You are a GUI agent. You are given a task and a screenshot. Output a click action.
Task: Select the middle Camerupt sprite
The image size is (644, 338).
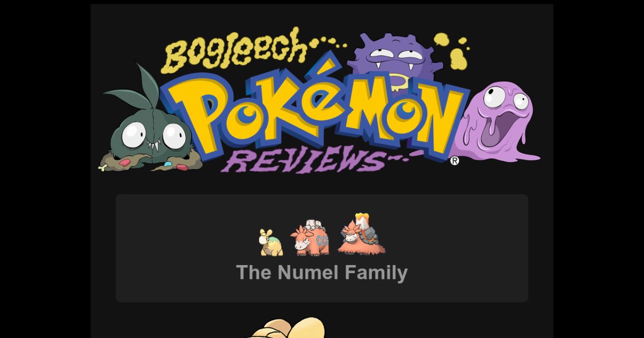(310, 238)
